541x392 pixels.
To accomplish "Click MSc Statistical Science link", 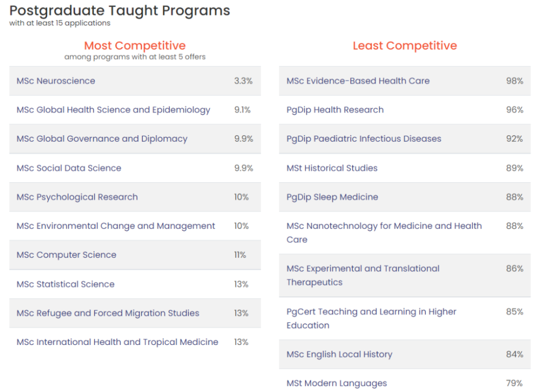I will [x=65, y=284].
